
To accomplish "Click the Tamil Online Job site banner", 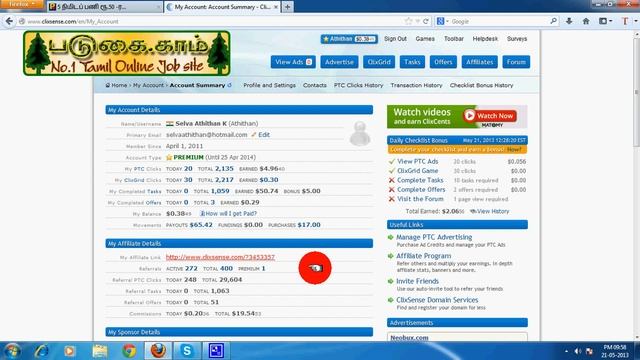I will coord(127,53).
